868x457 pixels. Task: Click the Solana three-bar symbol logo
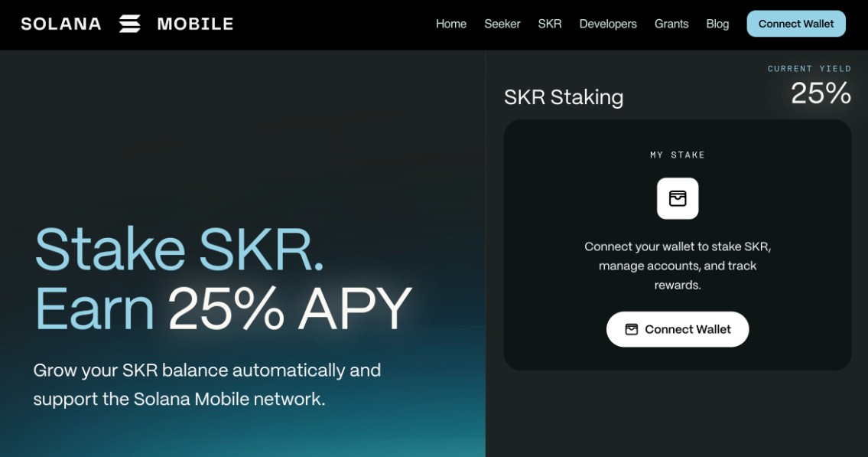point(128,23)
